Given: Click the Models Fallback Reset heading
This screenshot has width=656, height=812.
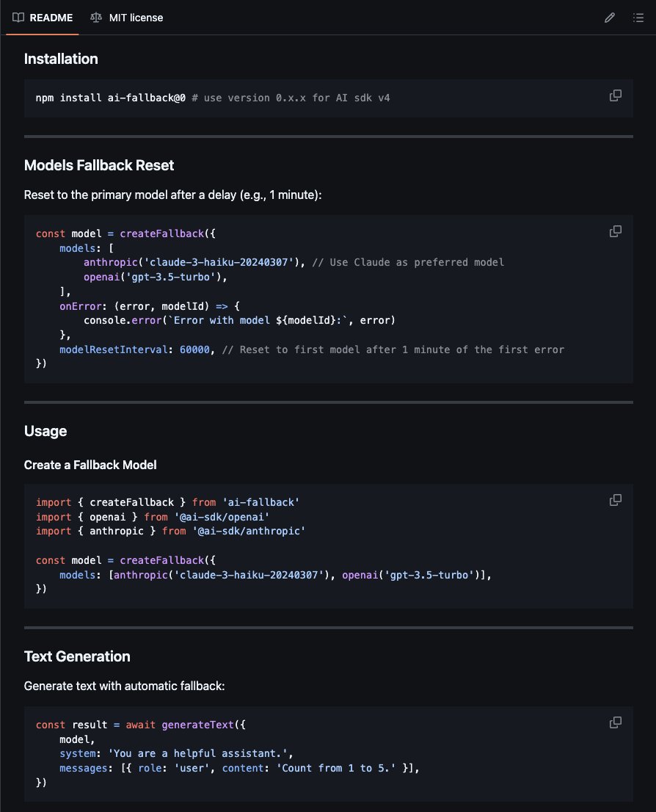Looking at the screenshot, I should point(99,165).
